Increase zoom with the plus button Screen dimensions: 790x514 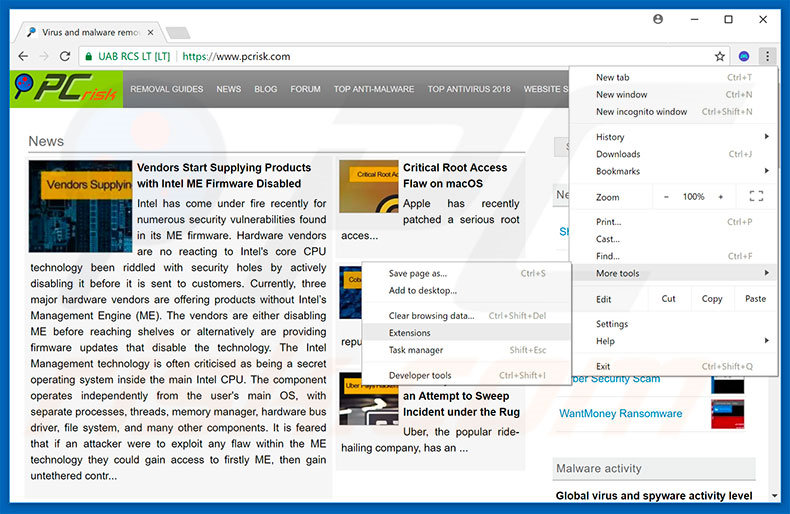click(720, 197)
